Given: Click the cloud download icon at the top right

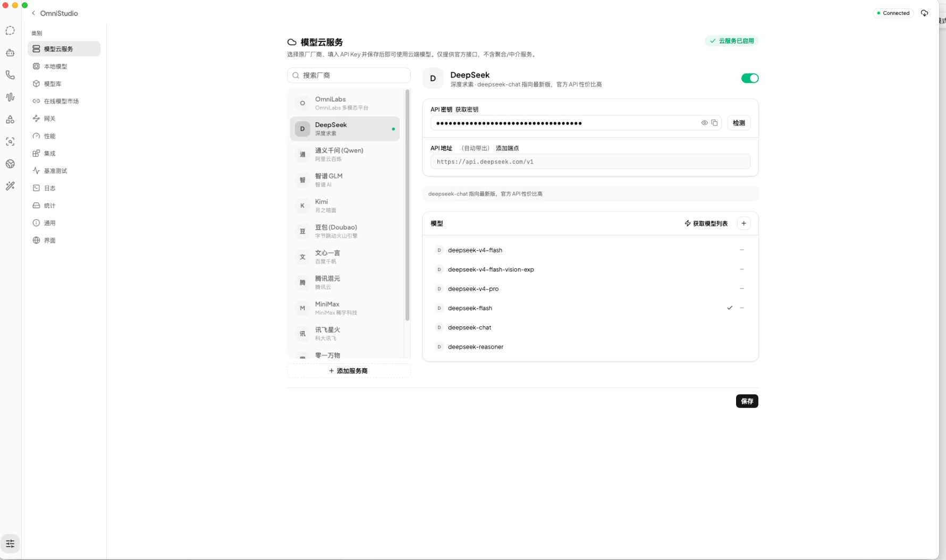Looking at the screenshot, I should pyautogui.click(x=924, y=13).
